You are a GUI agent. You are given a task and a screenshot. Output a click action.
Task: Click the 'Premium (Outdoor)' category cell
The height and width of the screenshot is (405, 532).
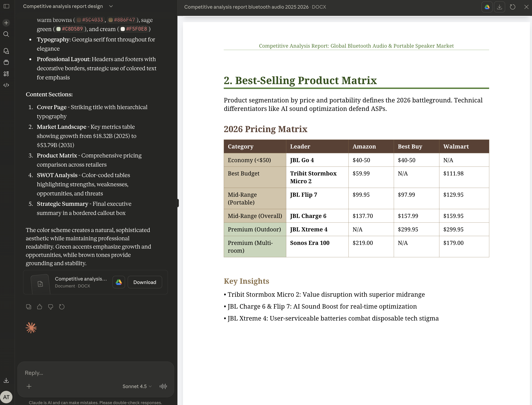tap(255, 229)
